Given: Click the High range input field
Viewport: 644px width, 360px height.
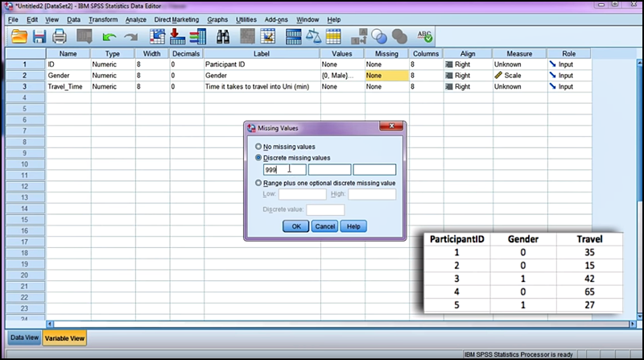Looking at the screenshot, I should point(372,194).
